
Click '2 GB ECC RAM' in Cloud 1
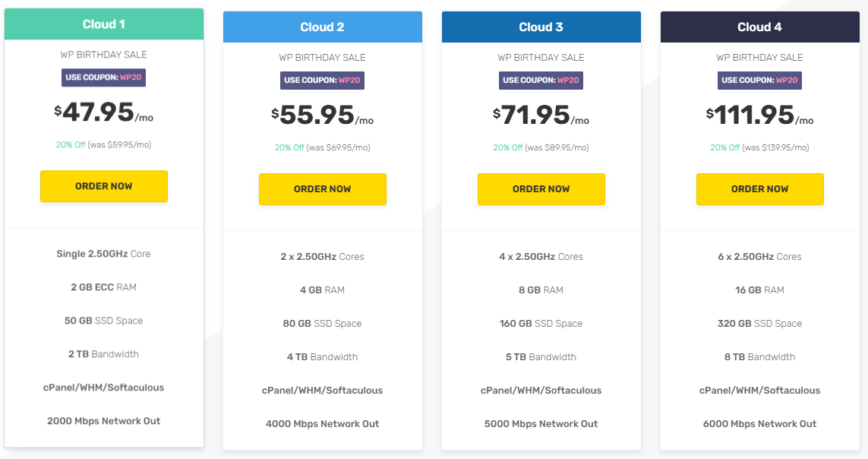pyautogui.click(x=104, y=287)
